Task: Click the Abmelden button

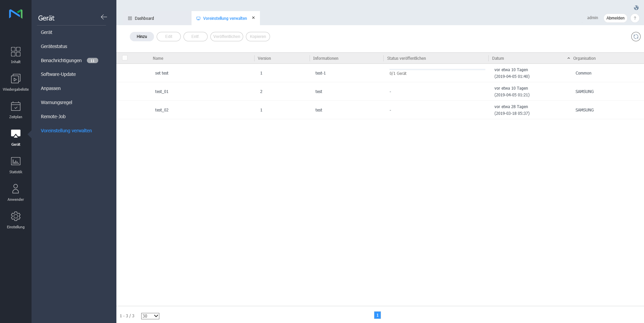Action: point(615,18)
